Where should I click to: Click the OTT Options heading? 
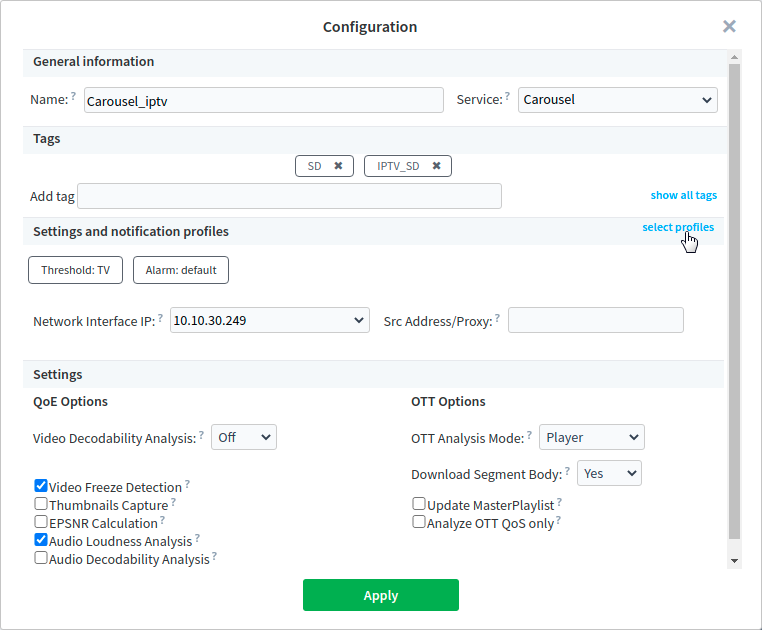point(448,402)
